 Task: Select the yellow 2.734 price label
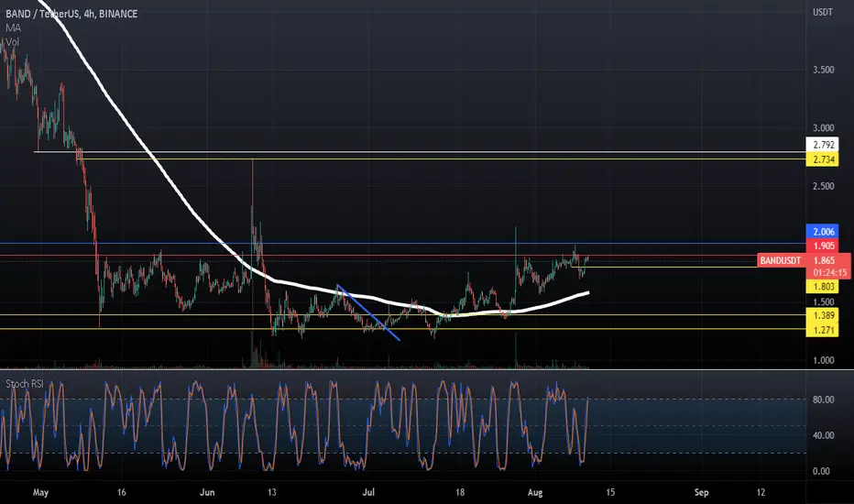pyautogui.click(x=823, y=159)
